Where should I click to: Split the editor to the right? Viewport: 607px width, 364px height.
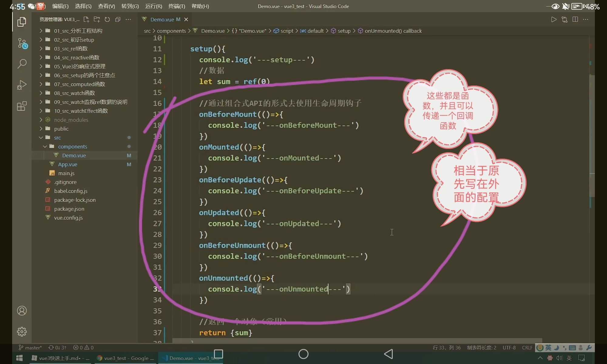(x=575, y=19)
